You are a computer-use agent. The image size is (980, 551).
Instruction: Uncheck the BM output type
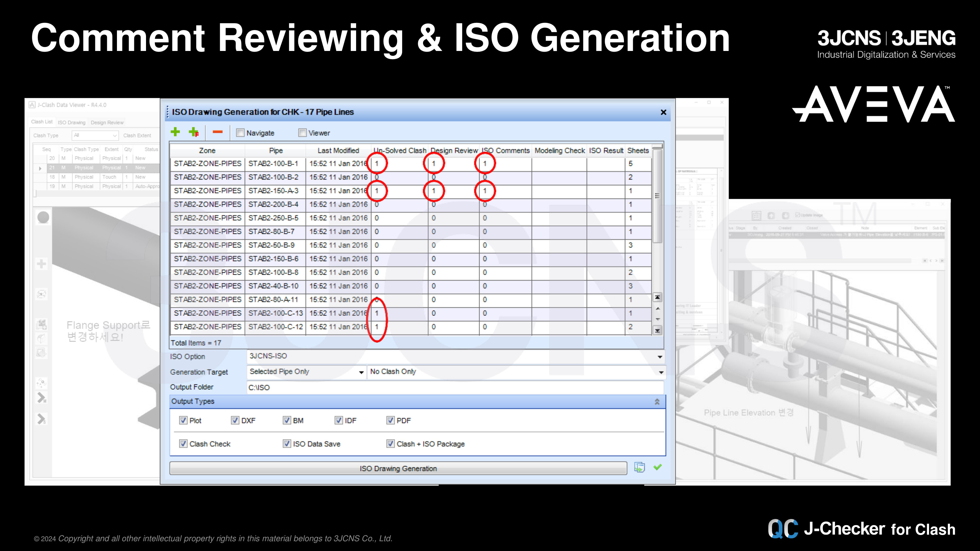[x=287, y=420]
